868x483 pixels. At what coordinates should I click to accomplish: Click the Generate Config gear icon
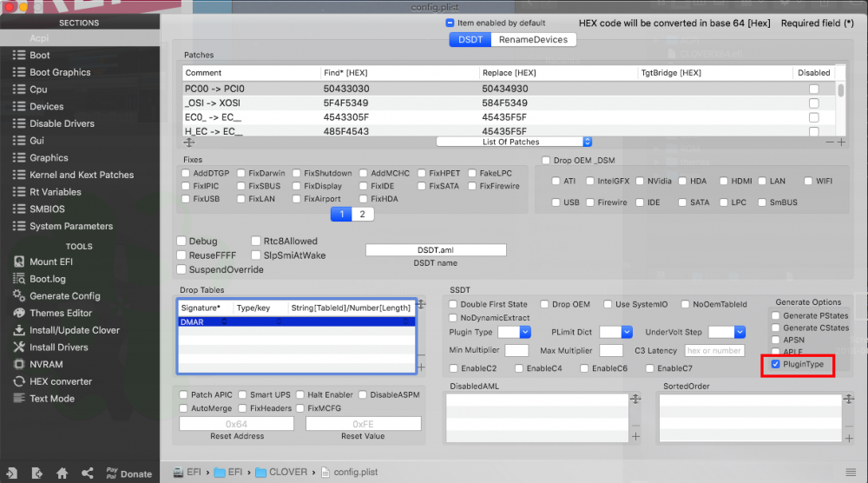19,295
